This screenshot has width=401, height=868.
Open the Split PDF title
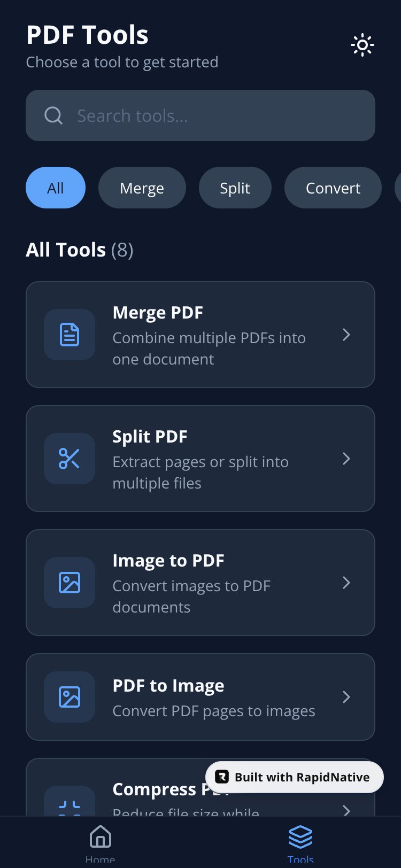pyautogui.click(x=150, y=436)
